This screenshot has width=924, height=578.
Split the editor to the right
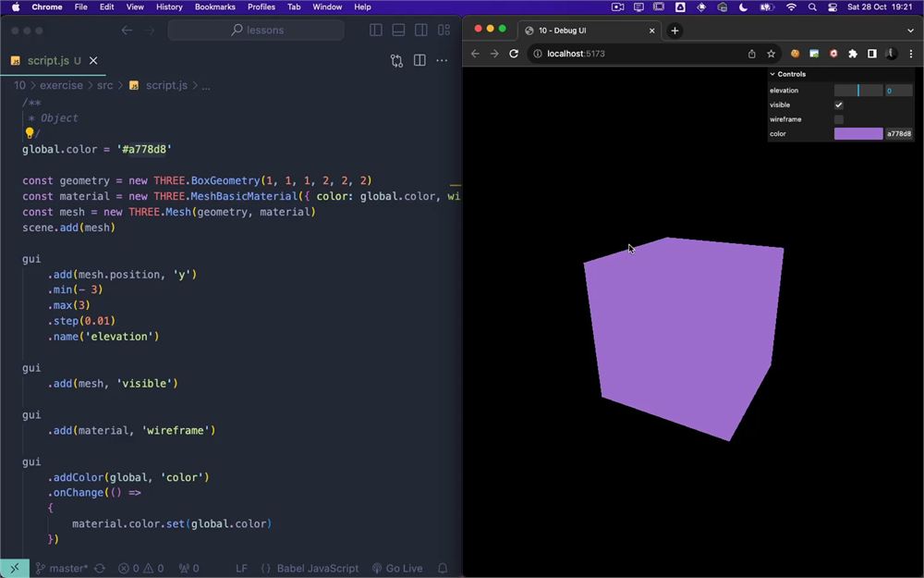click(419, 60)
